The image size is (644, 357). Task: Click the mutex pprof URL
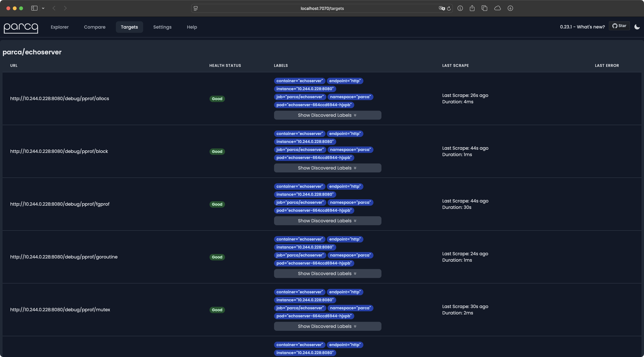click(x=60, y=310)
